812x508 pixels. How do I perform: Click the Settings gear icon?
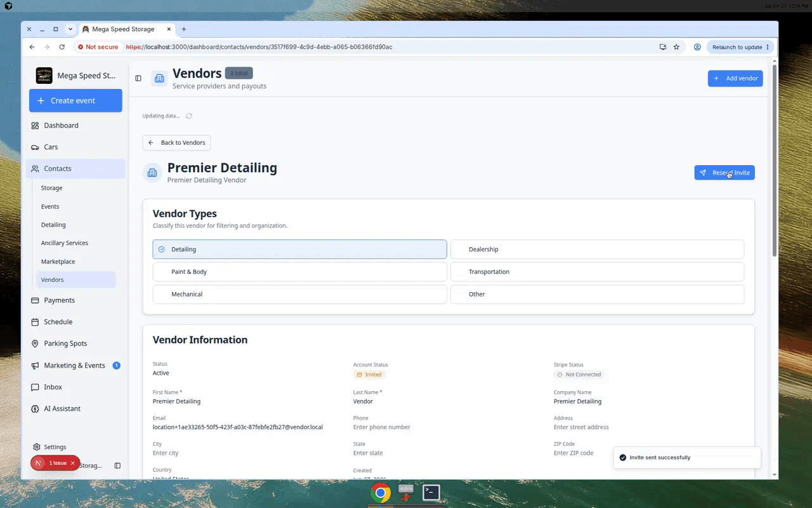tap(37, 447)
